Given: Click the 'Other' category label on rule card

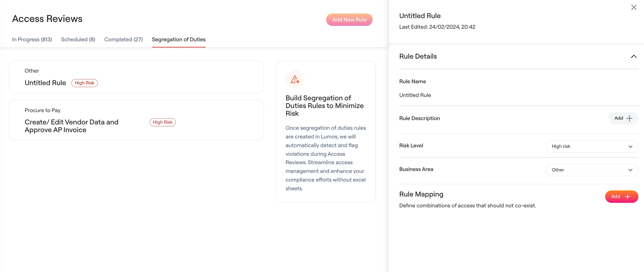Looking at the screenshot, I should [32, 71].
